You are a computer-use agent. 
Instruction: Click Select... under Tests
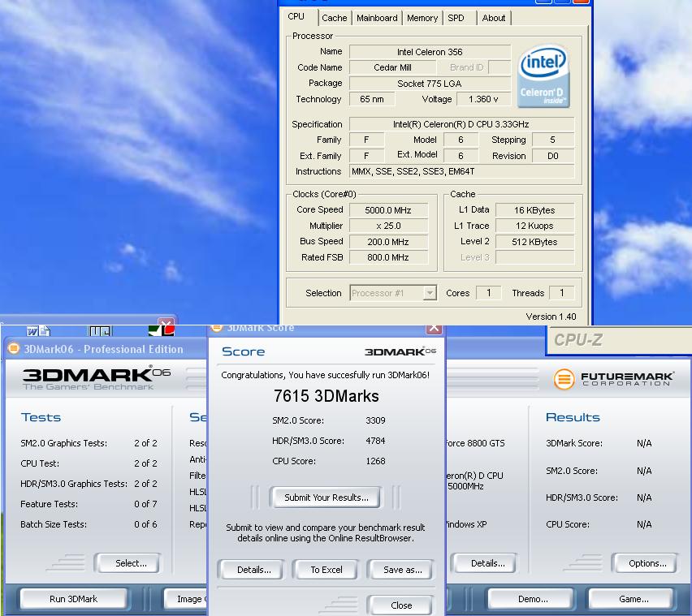[128, 563]
